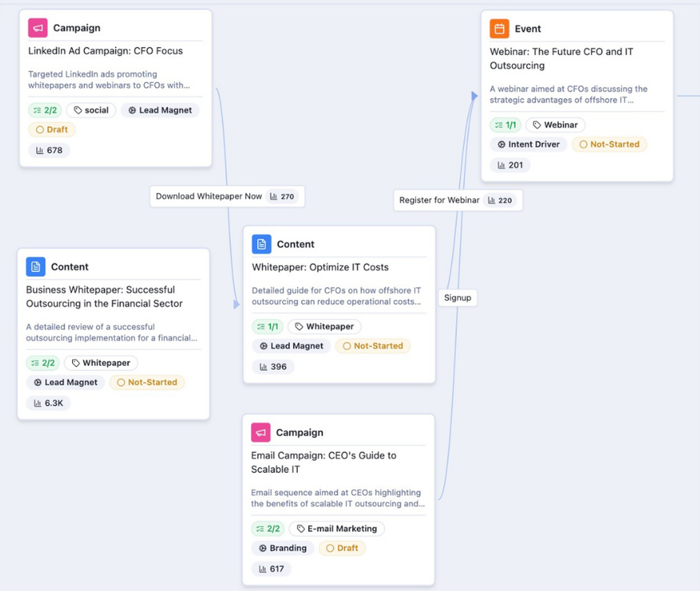Click the Signup edge label

point(458,298)
